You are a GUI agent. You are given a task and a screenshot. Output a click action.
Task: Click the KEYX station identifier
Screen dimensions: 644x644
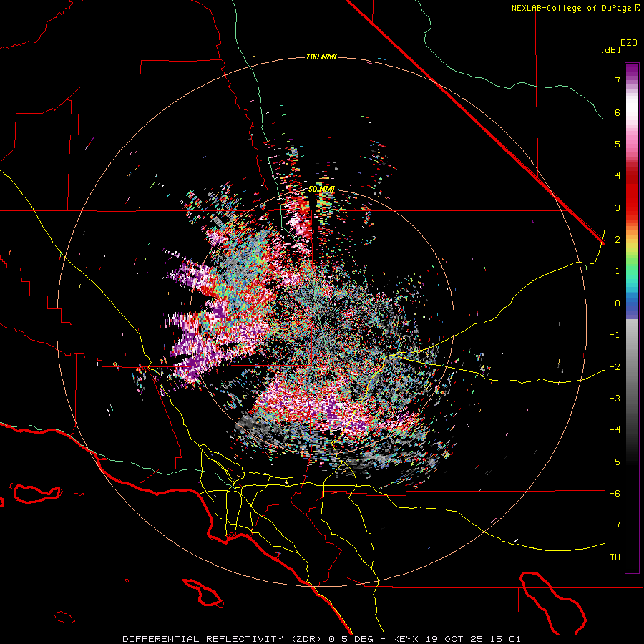(x=406, y=639)
